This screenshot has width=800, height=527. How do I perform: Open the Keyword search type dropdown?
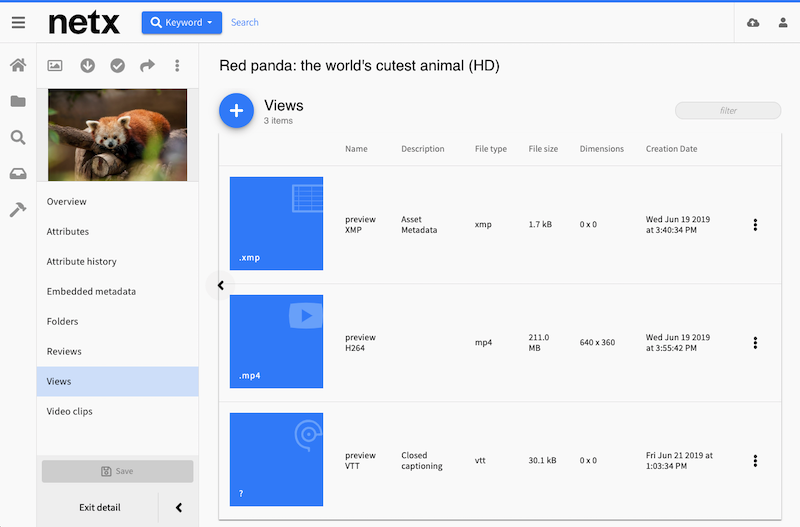click(182, 22)
